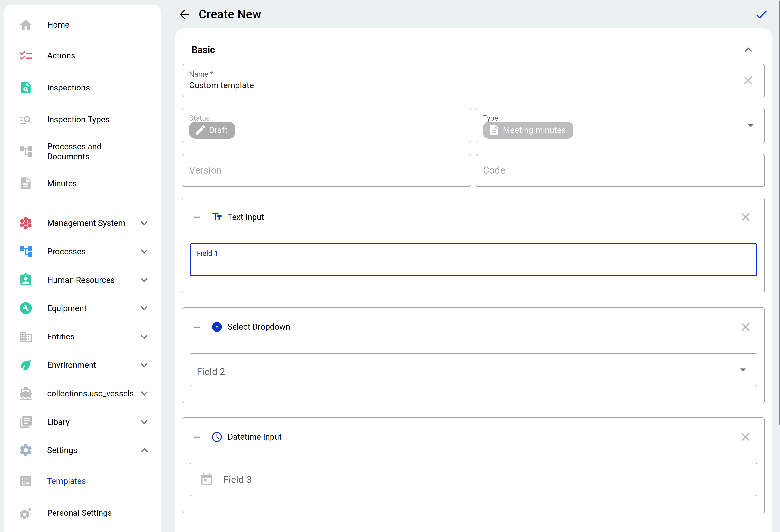Screen dimensions: 780x532
Task: Click the back arrow icon
Action: point(185,15)
